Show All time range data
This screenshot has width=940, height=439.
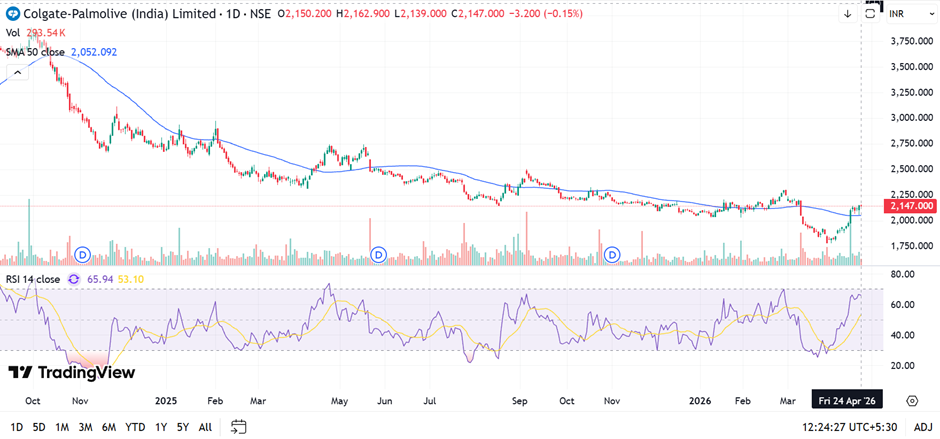206,427
